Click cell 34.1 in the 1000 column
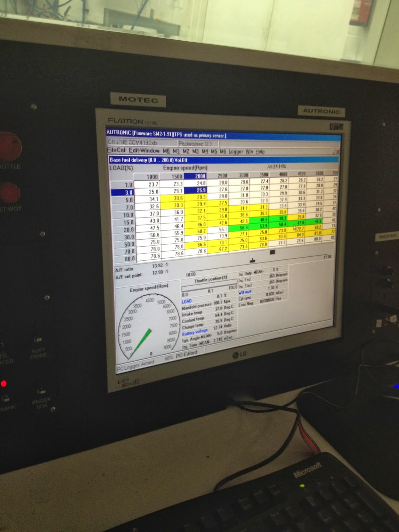The width and height of the screenshot is (399, 532). pyautogui.click(x=148, y=199)
